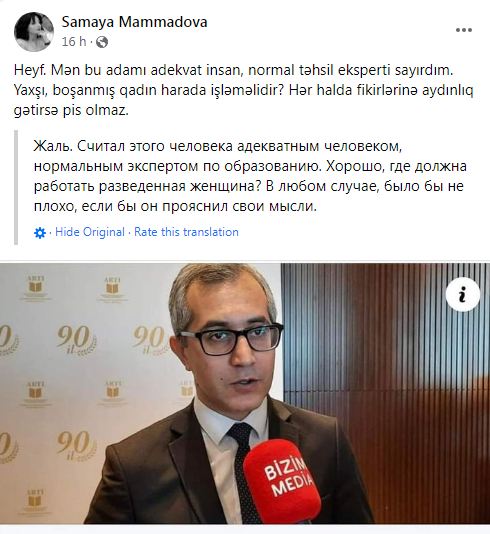Click the globe public audience icon
The image size is (490, 534).
click(102, 42)
